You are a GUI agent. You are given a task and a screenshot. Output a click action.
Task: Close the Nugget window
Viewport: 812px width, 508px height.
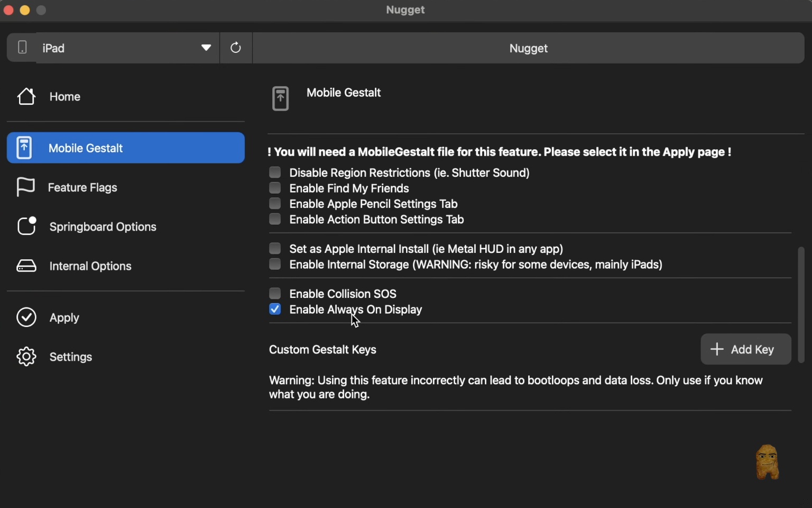coord(8,10)
